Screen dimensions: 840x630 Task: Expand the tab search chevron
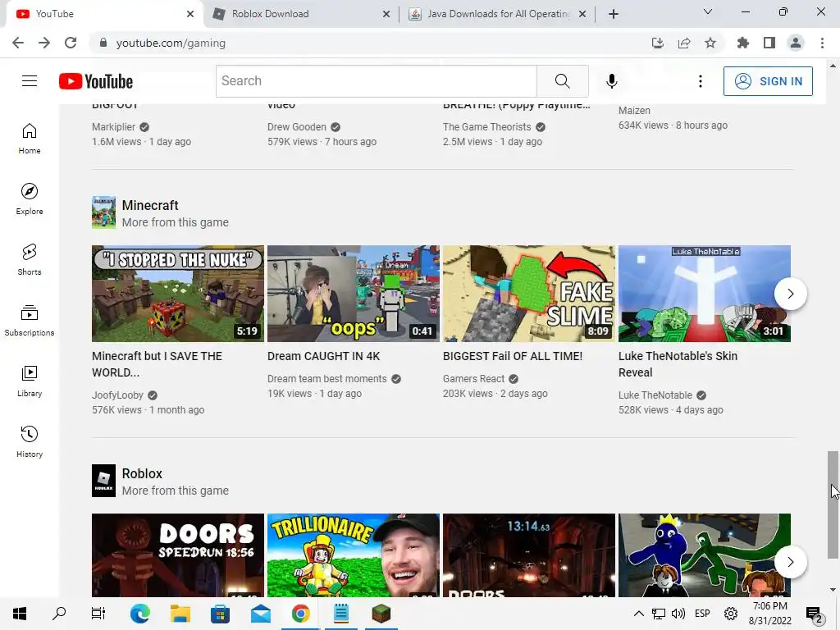click(708, 11)
